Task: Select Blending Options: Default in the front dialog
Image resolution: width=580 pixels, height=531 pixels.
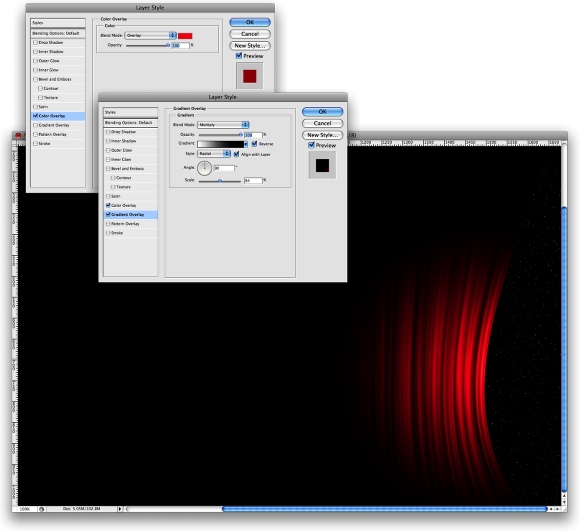Action: pos(130,122)
